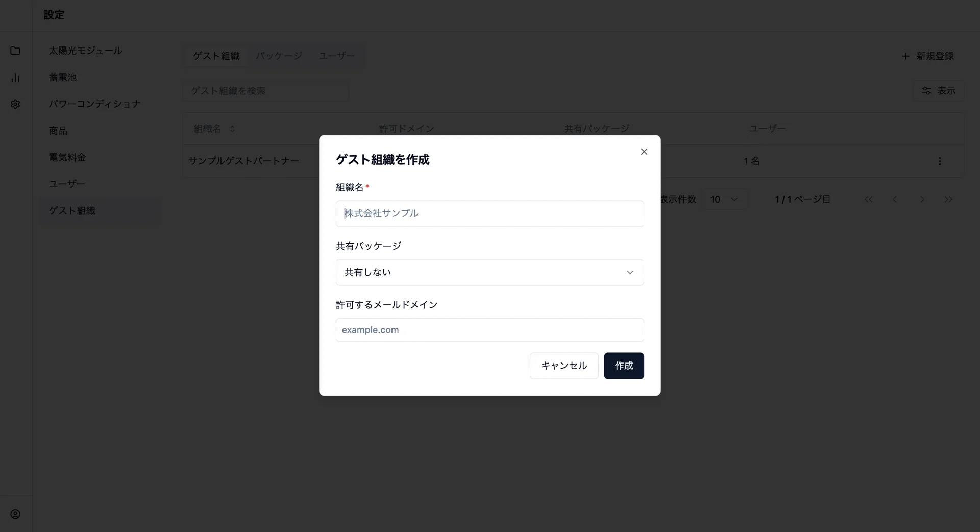Click the 1 名 user count cell

pyautogui.click(x=751, y=161)
